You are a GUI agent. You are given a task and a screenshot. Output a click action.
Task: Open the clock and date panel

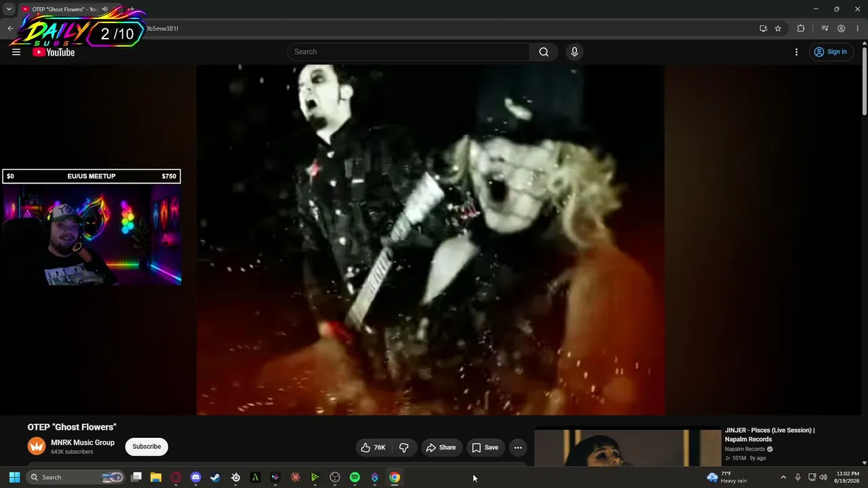(848, 477)
